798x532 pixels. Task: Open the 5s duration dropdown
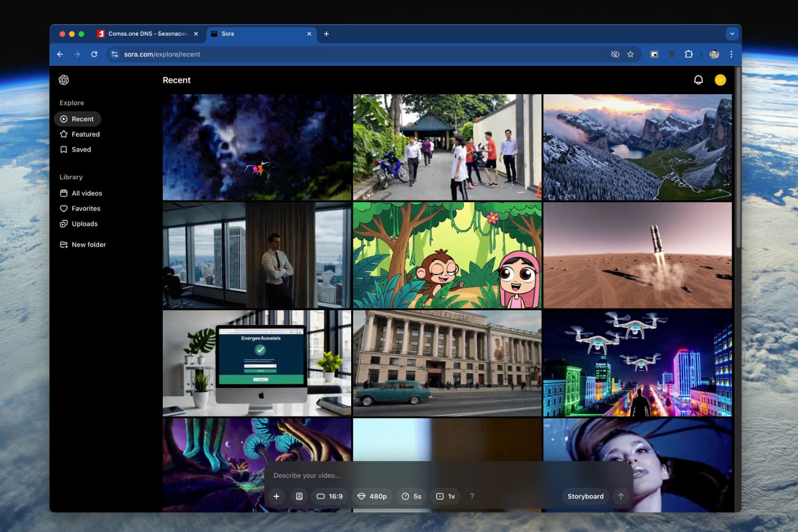coord(412,496)
